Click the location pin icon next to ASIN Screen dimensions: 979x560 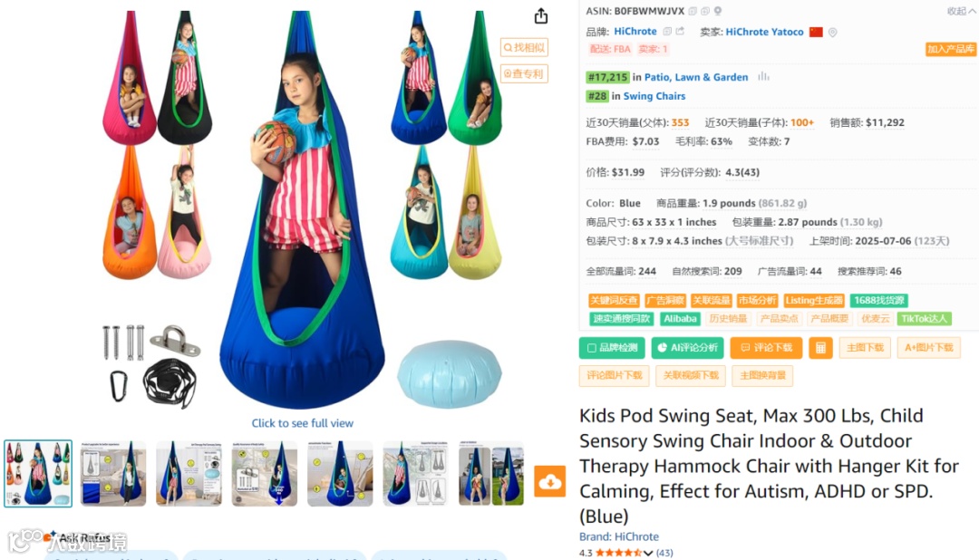(x=718, y=11)
